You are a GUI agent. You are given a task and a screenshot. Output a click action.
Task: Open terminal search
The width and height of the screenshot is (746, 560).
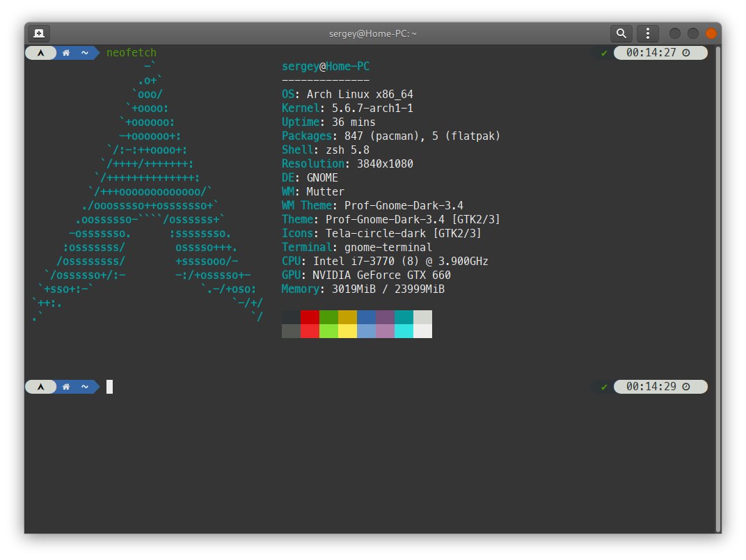tap(621, 33)
